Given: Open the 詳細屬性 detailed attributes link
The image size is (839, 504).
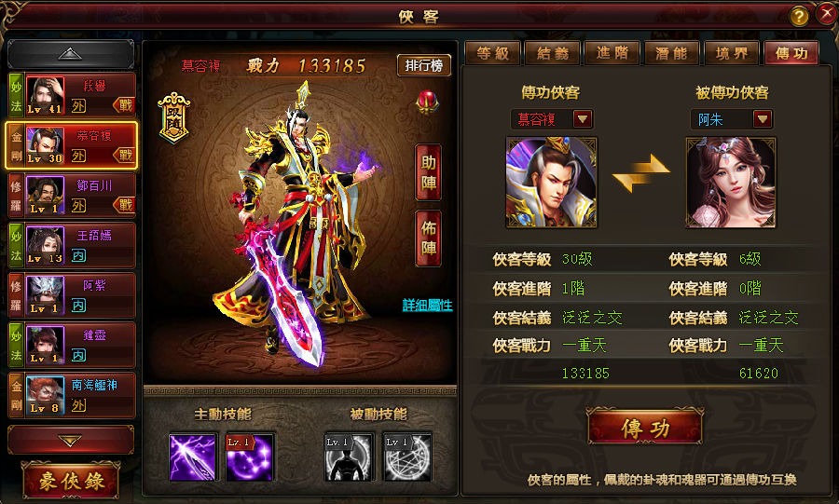Looking at the screenshot, I should [428, 306].
